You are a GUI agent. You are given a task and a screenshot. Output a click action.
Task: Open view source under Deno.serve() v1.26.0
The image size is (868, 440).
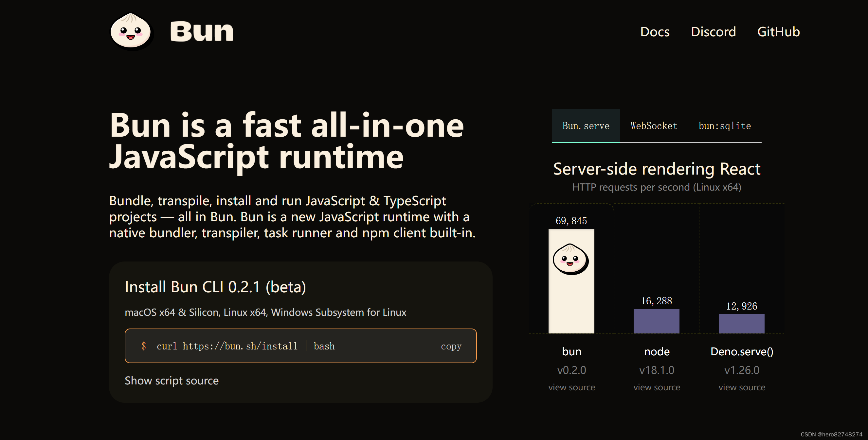tap(741, 387)
